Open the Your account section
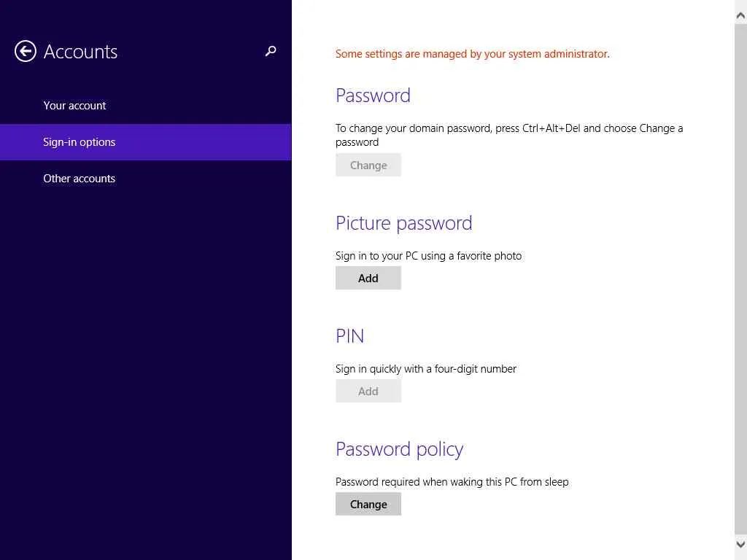Viewport: 747px width, 560px height. 74,106
